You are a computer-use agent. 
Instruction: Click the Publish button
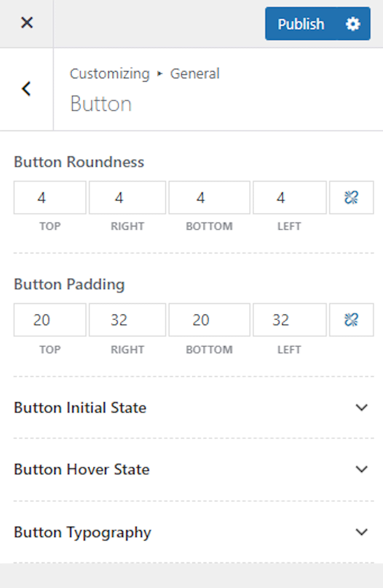click(x=301, y=24)
